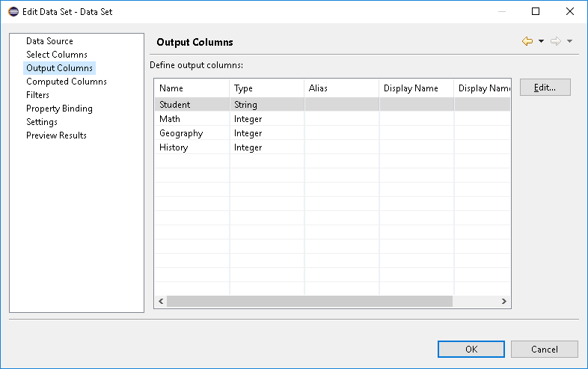Screen dimensions: 588x369
Task: Open the forward history dropdown arrow
Action: [569, 41]
